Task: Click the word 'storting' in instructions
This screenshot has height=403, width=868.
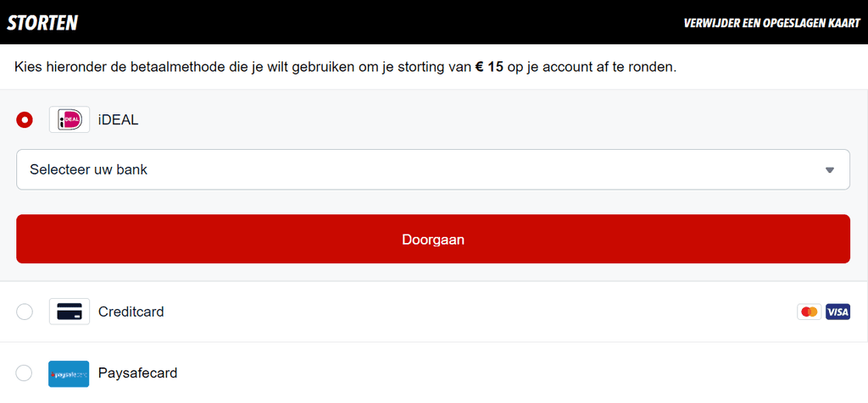Action: click(x=412, y=67)
